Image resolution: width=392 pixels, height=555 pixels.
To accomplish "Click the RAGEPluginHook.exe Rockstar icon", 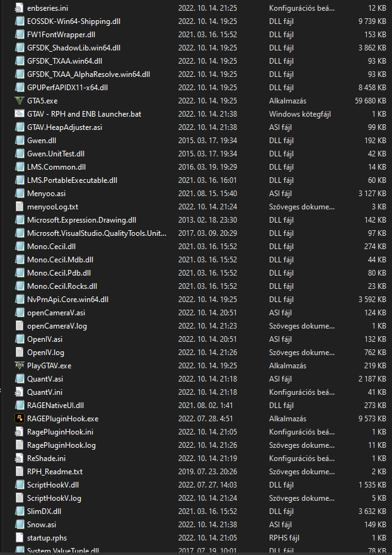I will click(x=19, y=419).
